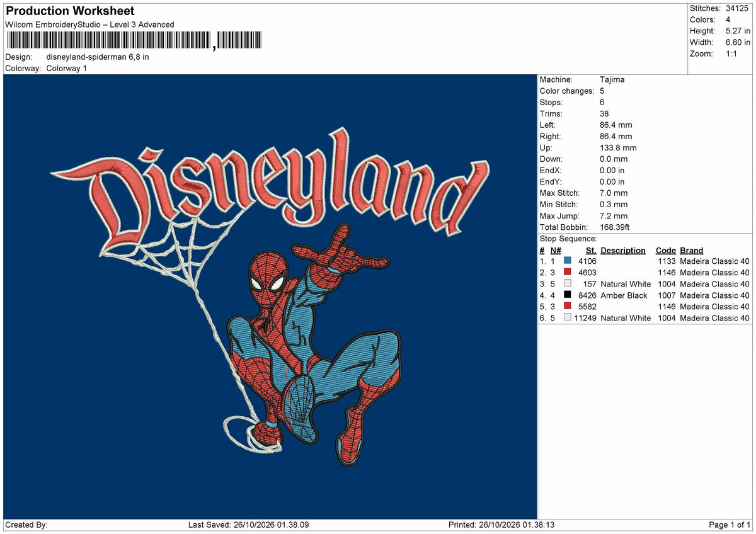
Task: Select the Trims value "38"
Action: (605, 114)
